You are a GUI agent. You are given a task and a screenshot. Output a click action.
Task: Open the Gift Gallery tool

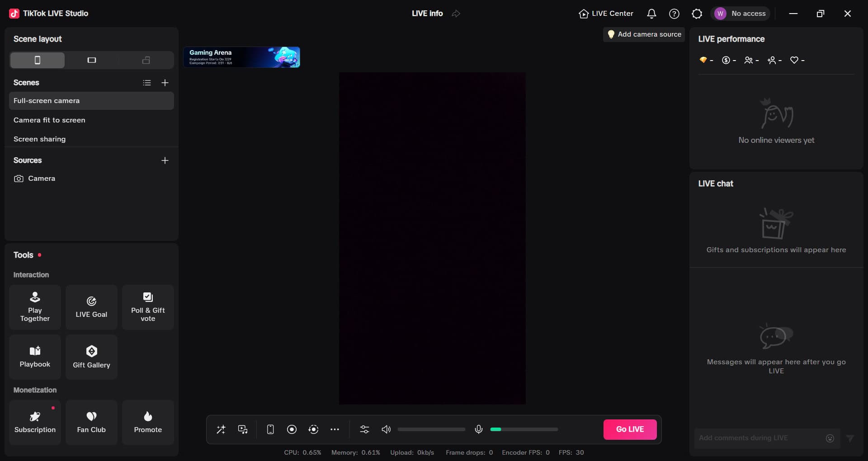91,357
